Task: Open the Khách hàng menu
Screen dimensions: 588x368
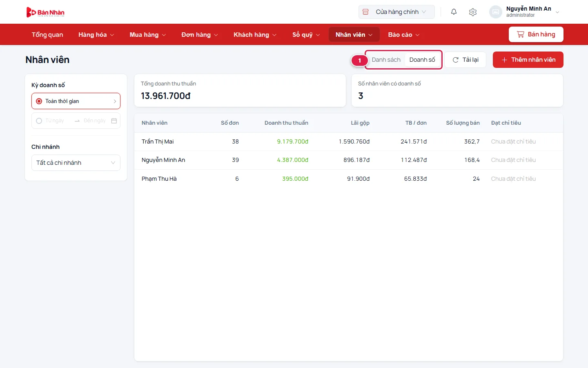Action: pos(255,35)
